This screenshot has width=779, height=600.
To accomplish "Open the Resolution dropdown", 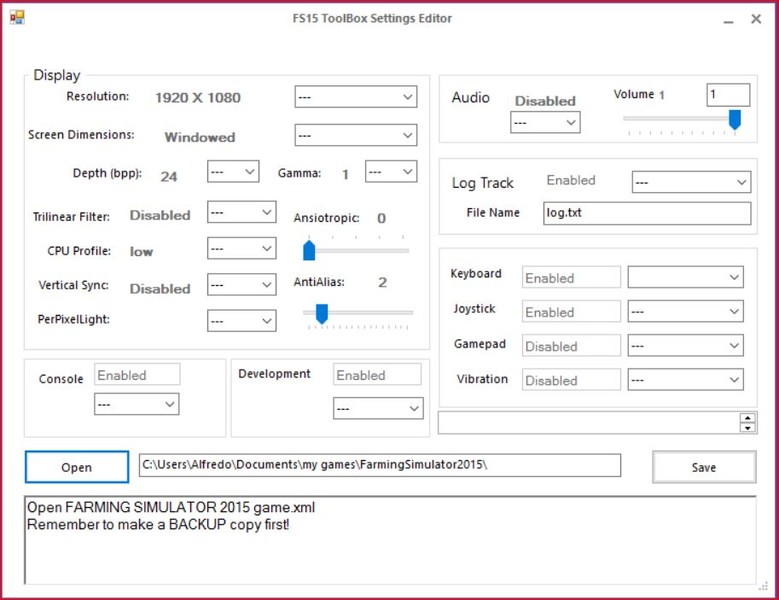I will (x=355, y=97).
